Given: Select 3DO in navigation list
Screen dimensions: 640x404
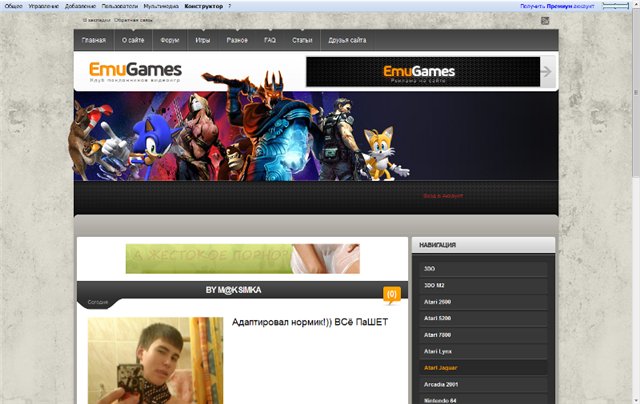Looking at the screenshot, I should [x=483, y=269].
